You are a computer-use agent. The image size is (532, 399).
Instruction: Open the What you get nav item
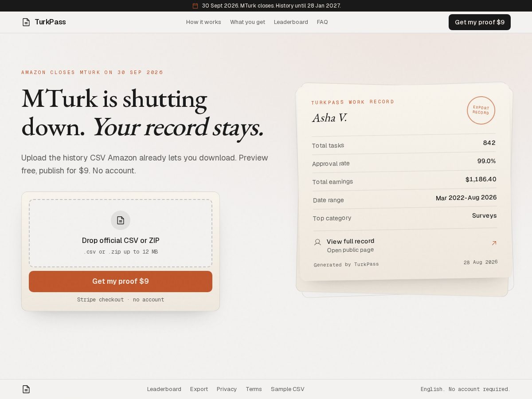tap(247, 22)
